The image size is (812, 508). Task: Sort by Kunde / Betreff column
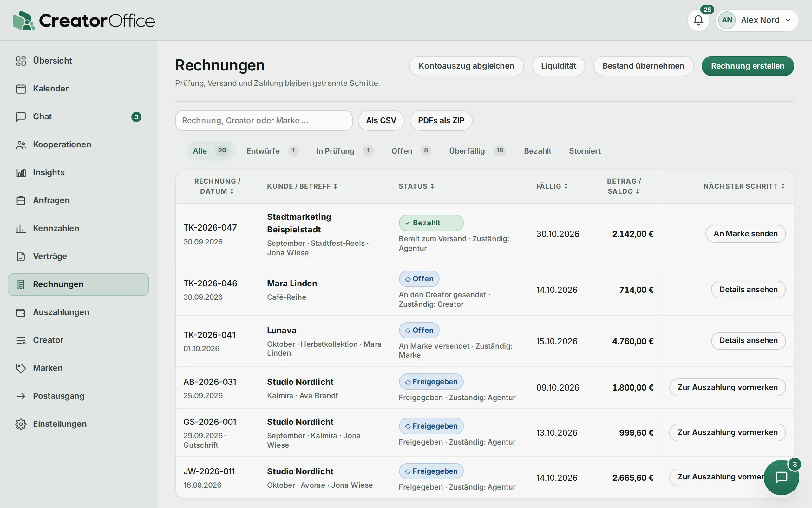(302, 186)
